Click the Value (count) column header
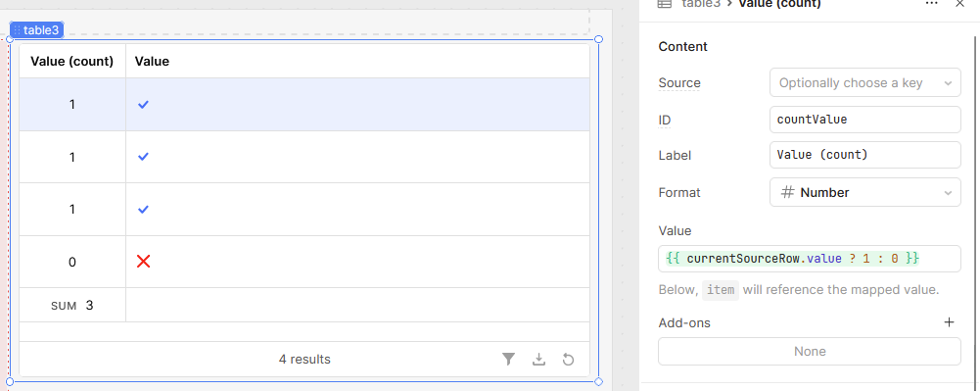 point(71,62)
